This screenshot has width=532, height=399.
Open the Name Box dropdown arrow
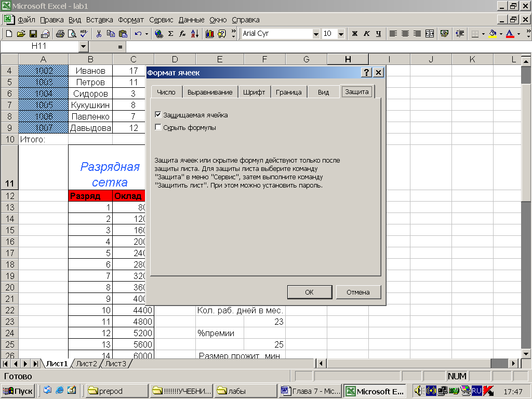point(84,46)
